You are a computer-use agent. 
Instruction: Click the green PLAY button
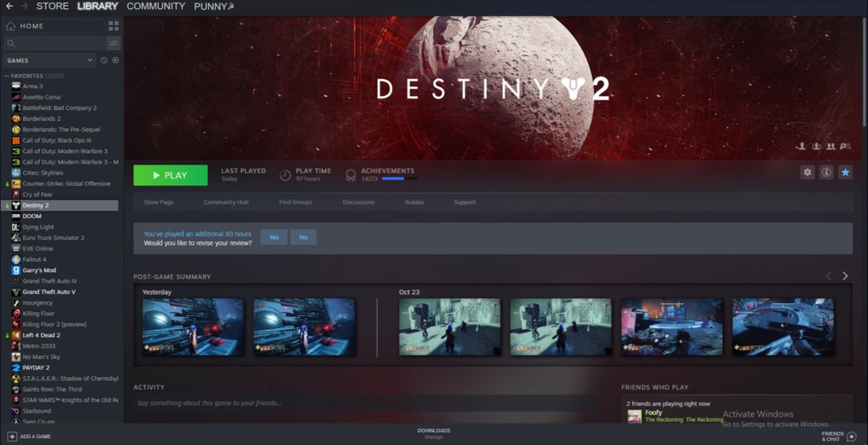pyautogui.click(x=170, y=175)
